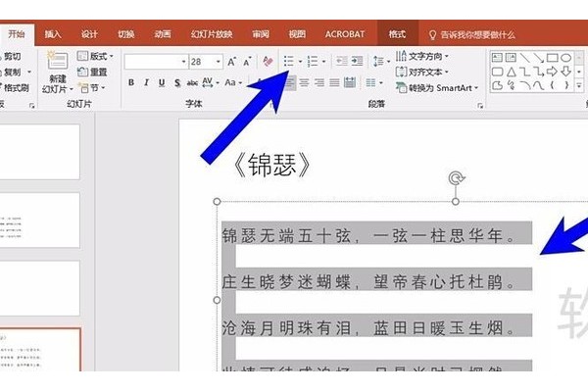Screen dimensions: 588x392
Task: Click the New Slide icon
Action: (x=57, y=62)
